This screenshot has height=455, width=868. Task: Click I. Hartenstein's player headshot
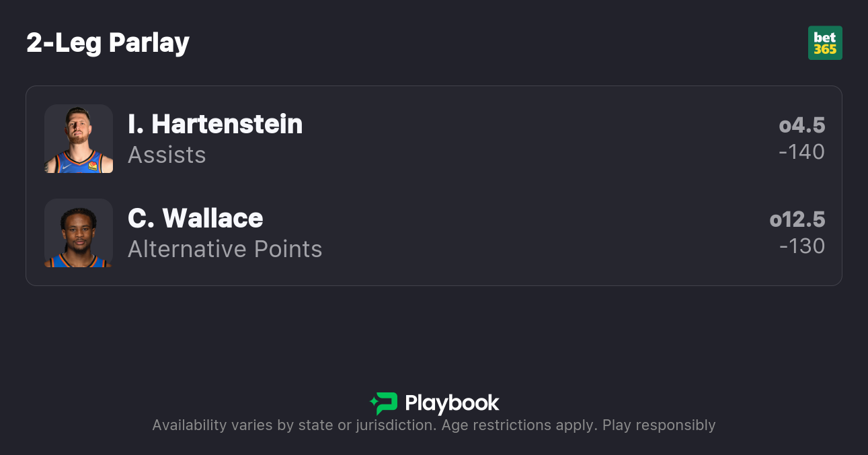coord(79,139)
